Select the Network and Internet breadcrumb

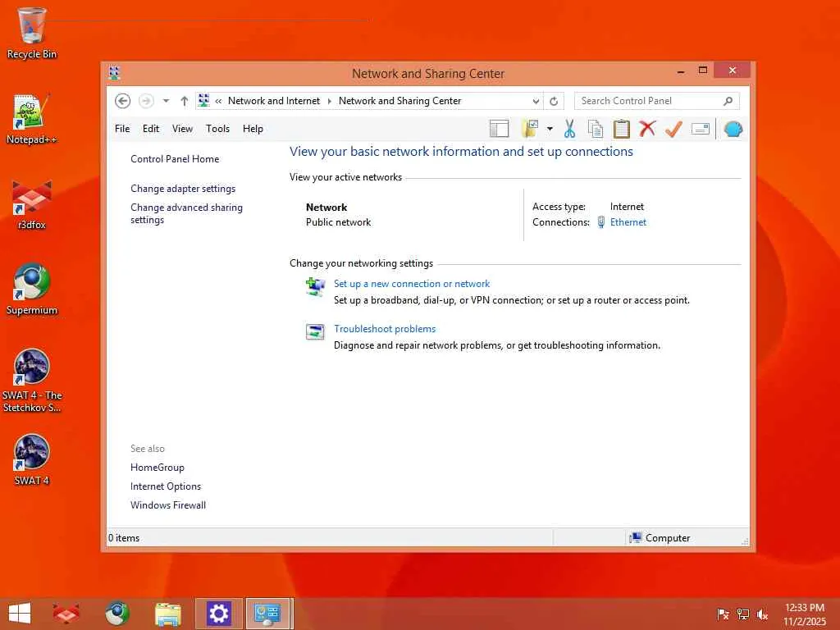click(274, 101)
